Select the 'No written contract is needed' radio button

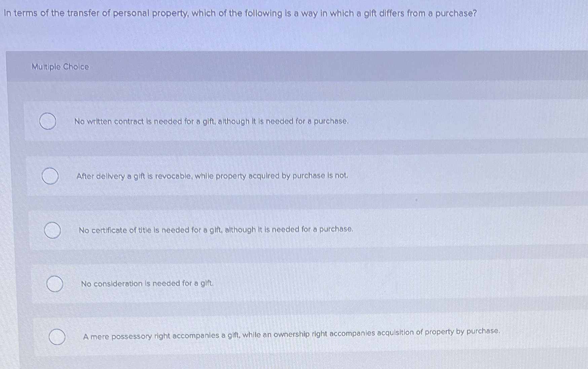point(48,122)
